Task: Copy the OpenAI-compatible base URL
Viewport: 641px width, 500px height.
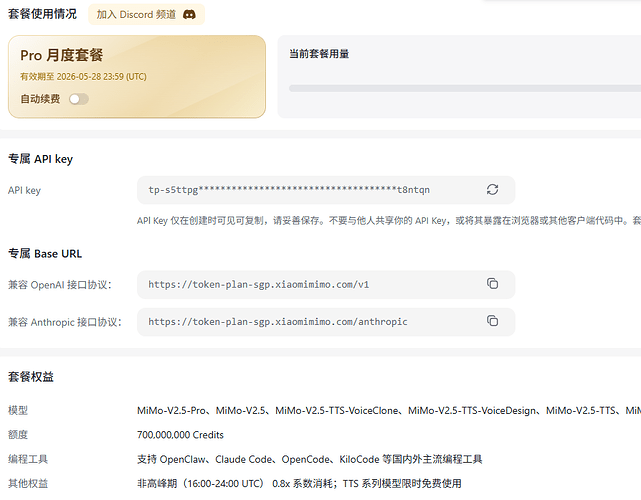Action: pos(492,284)
